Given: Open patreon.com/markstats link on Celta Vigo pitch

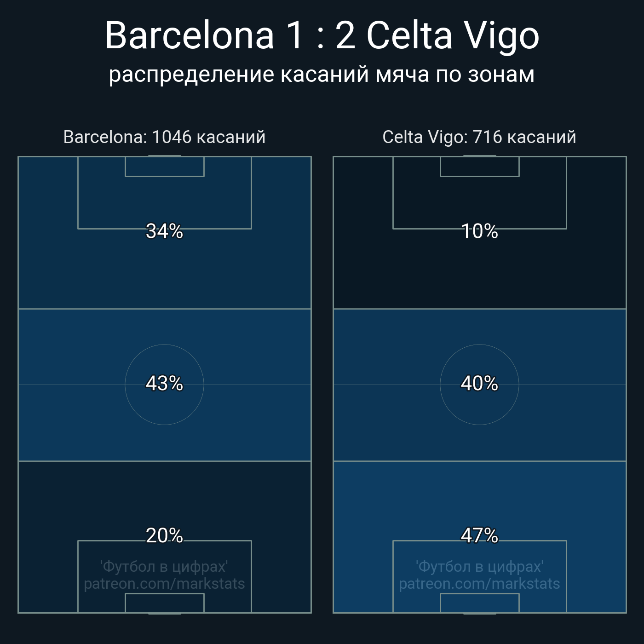Looking at the screenshot, I should tap(479, 584).
